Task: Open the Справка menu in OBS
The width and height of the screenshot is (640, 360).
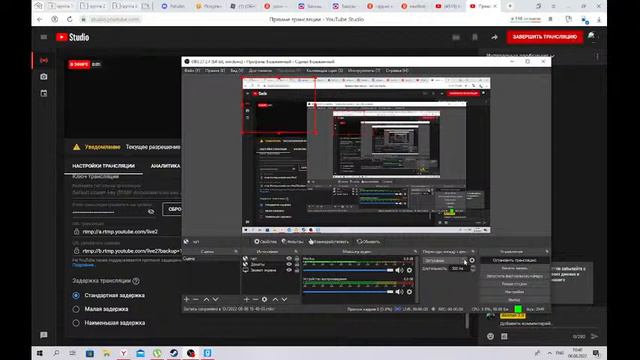Action: pos(397,71)
